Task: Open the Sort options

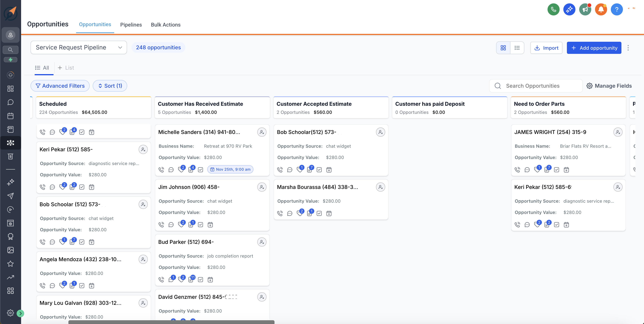Action: [x=110, y=86]
